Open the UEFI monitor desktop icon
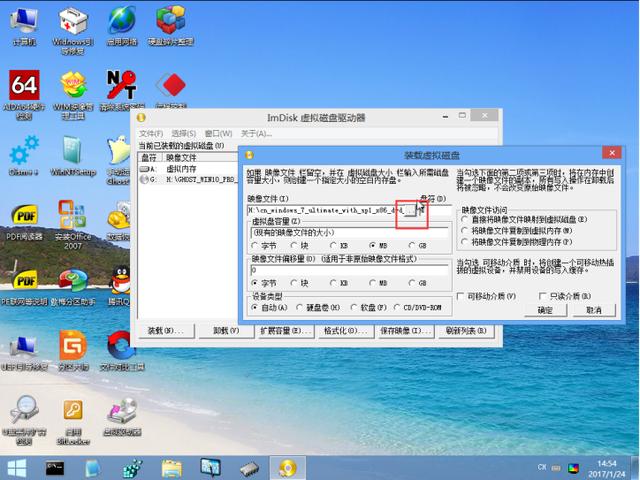The image size is (640, 480). (x=24, y=353)
